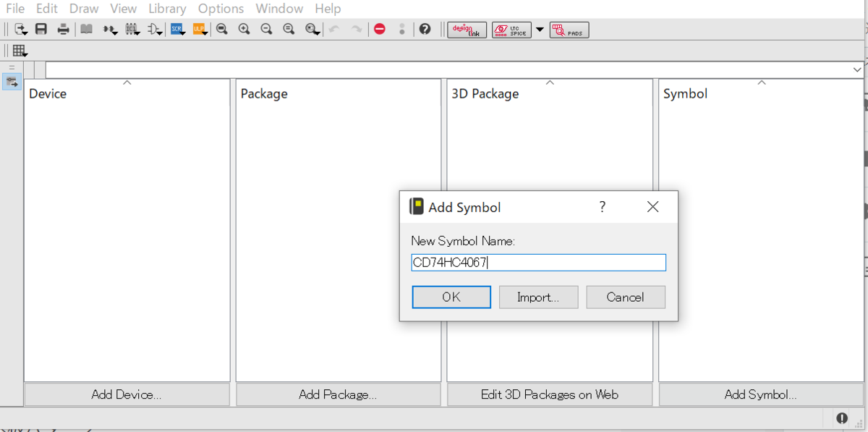Click the Device column header
868x432 pixels.
pyautogui.click(x=48, y=93)
